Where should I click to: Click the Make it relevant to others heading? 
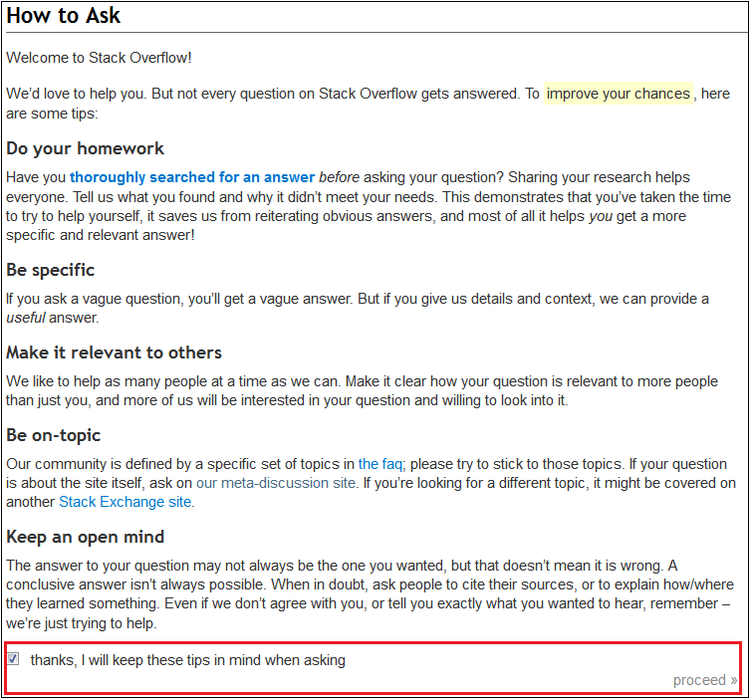pyautogui.click(x=114, y=352)
